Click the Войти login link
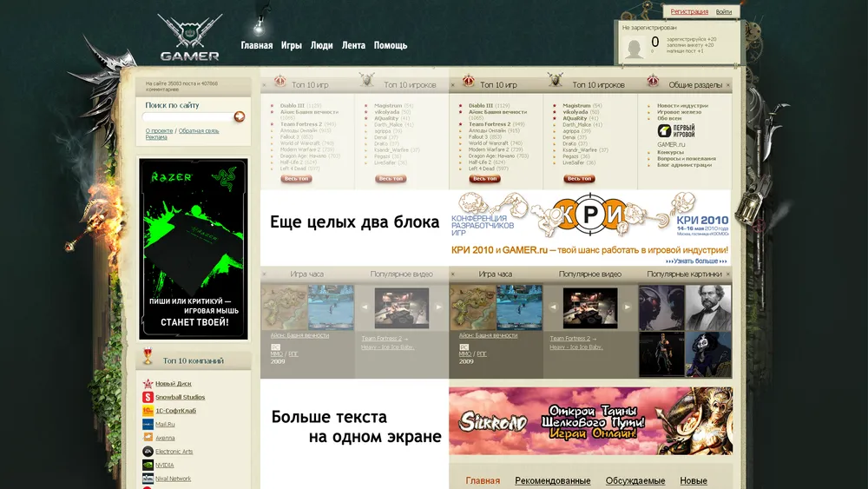 [x=724, y=11]
